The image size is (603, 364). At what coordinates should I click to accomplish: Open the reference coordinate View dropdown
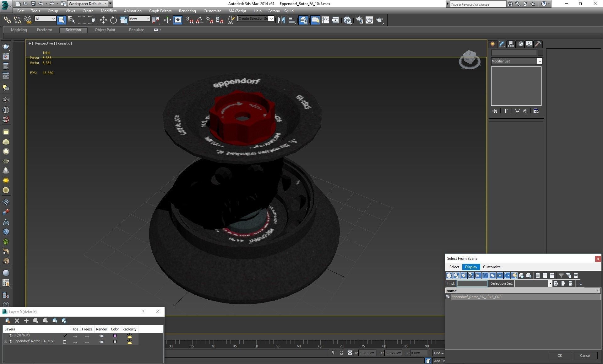click(x=139, y=19)
